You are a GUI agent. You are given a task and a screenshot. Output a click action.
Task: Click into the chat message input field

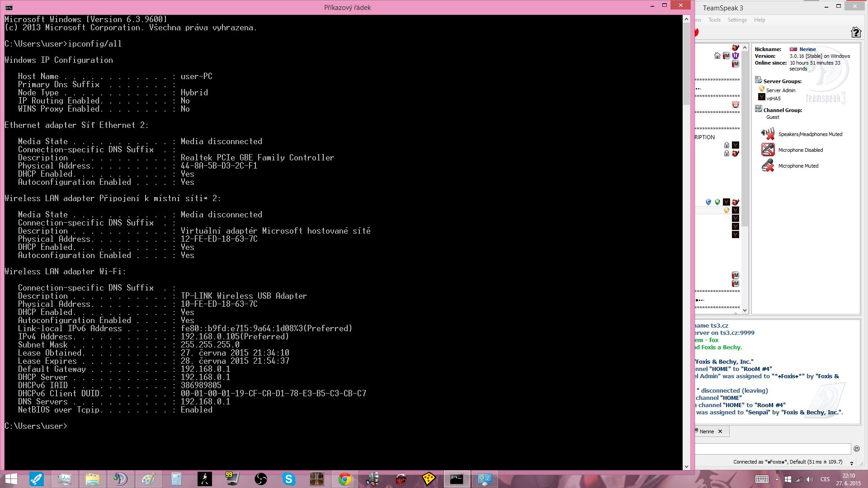[x=773, y=449]
